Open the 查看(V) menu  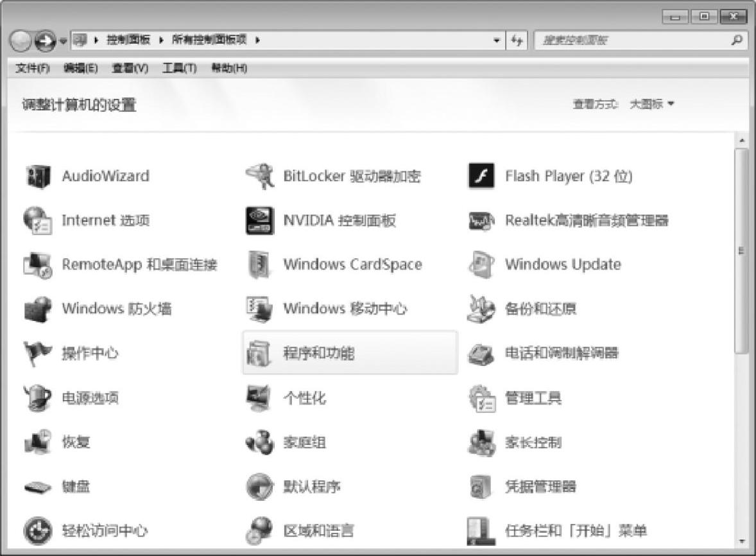pos(130,68)
